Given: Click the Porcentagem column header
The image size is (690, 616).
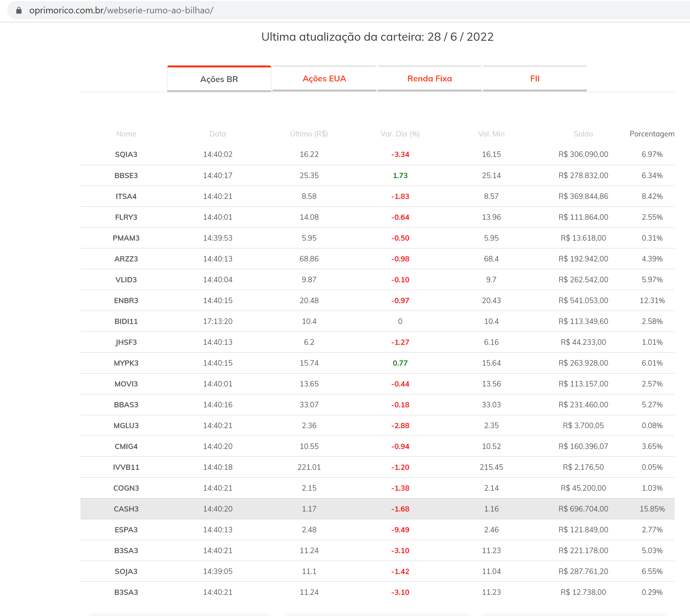Looking at the screenshot, I should pos(651,134).
